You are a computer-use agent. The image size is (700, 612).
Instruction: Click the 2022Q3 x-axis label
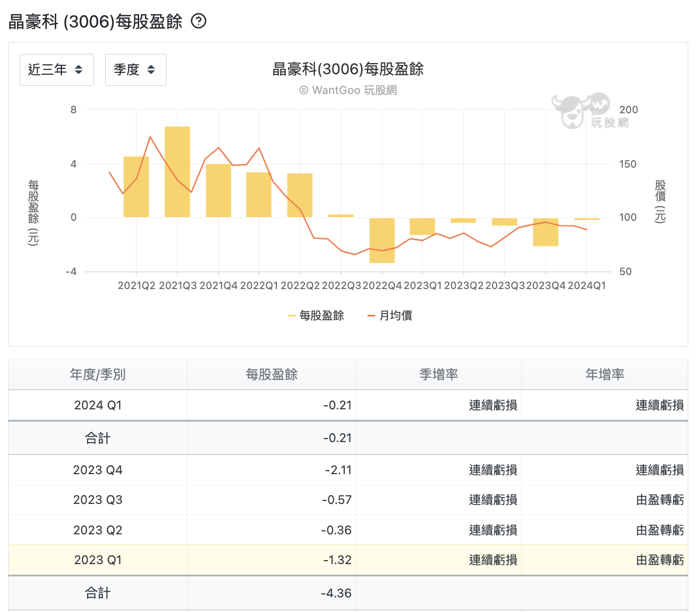click(341, 286)
